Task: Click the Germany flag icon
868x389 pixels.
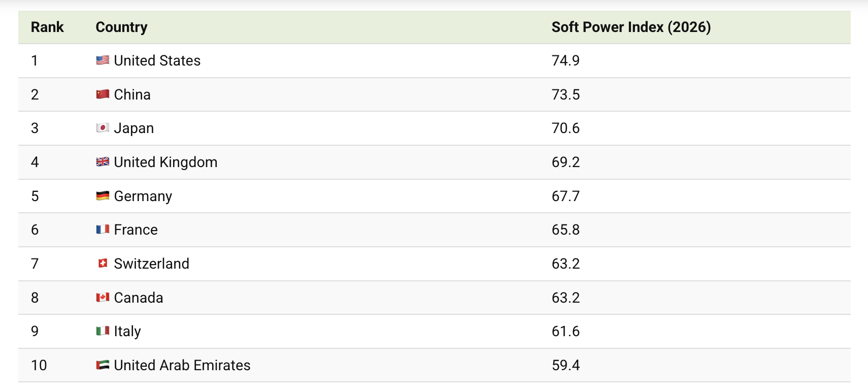Action: pos(103,196)
